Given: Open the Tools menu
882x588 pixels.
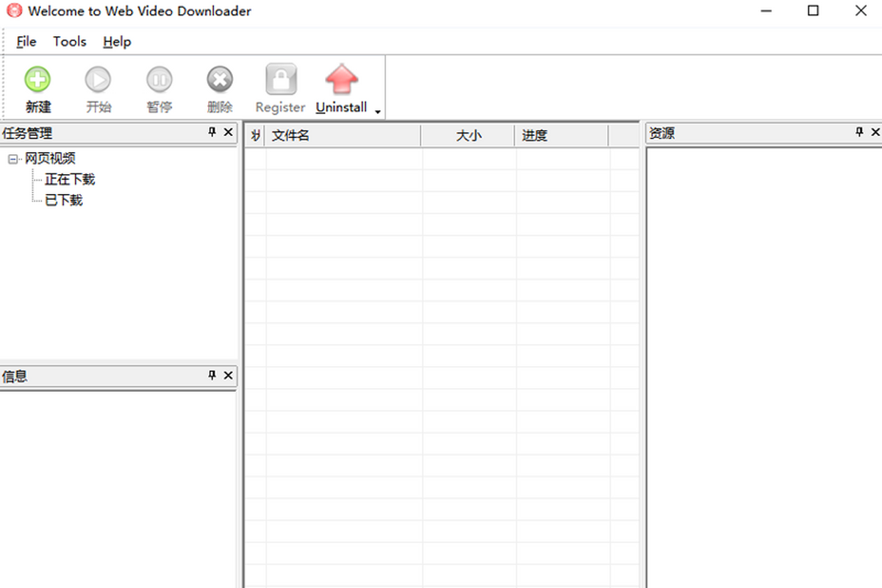Looking at the screenshot, I should click(x=70, y=42).
